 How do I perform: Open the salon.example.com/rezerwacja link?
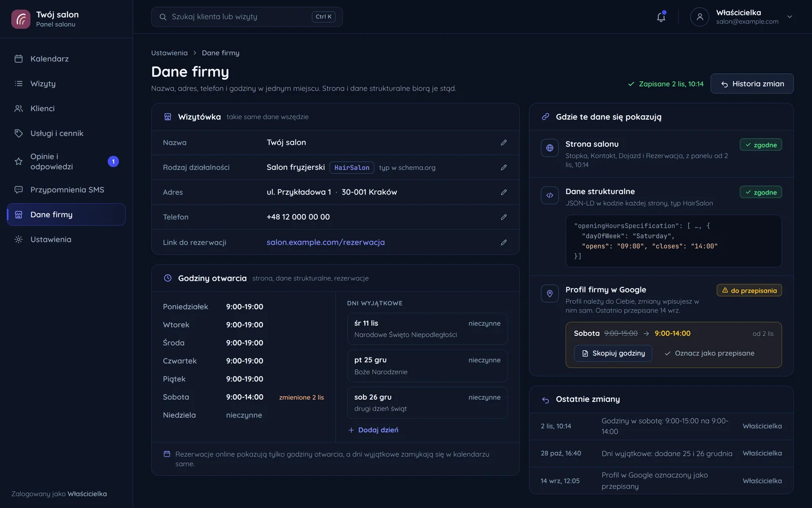326,242
